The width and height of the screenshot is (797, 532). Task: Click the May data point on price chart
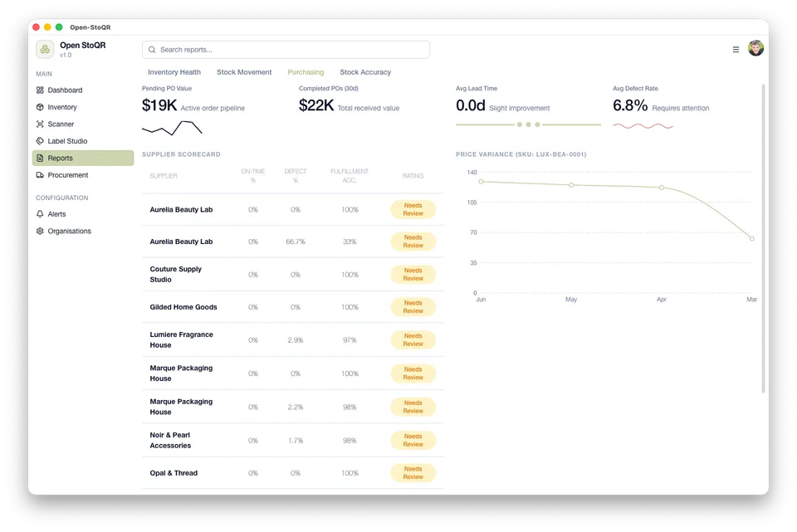(571, 185)
